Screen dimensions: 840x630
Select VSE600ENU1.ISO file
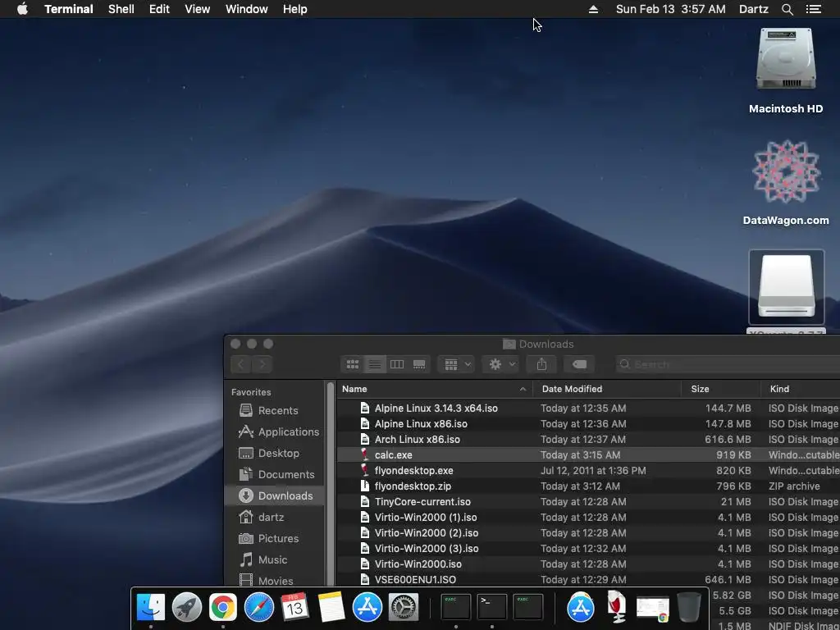pos(588,580)
